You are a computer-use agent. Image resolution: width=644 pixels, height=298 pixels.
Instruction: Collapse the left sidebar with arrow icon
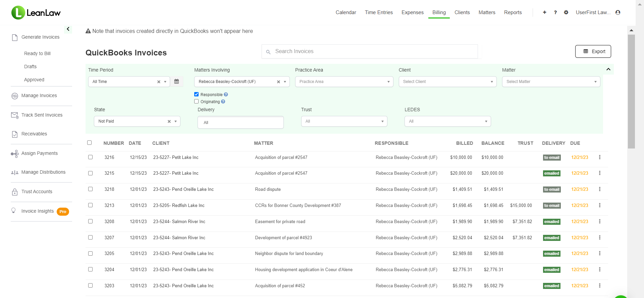68,29
